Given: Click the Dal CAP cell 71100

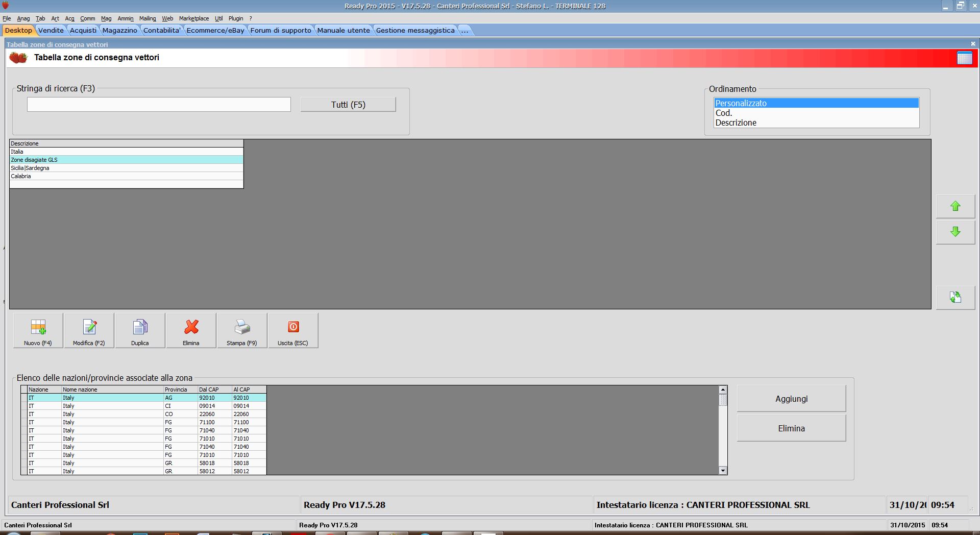Looking at the screenshot, I should [x=215, y=422].
